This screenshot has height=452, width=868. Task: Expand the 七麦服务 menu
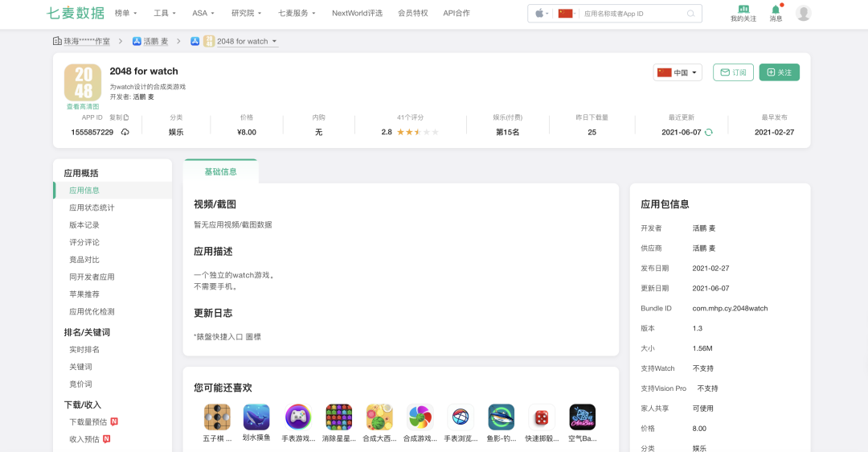click(x=297, y=13)
